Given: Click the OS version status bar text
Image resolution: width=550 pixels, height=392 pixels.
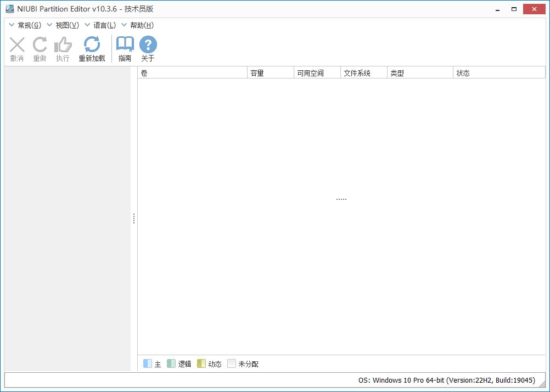Looking at the screenshot, I should (446, 380).
